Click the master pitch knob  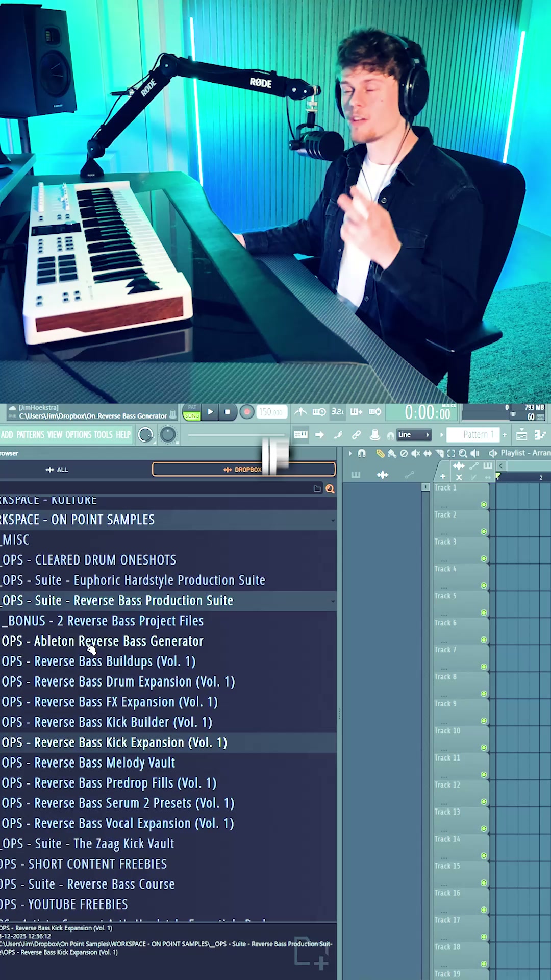(168, 435)
